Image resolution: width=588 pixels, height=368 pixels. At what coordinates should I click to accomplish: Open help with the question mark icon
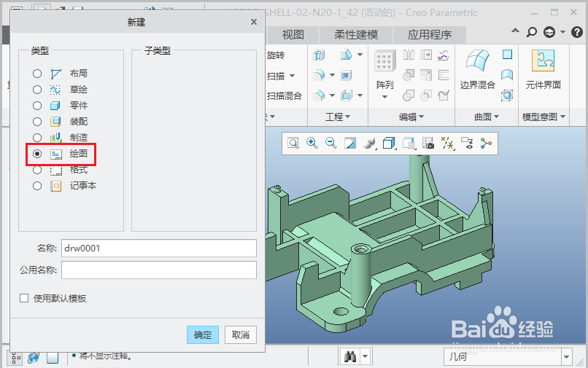577,32
